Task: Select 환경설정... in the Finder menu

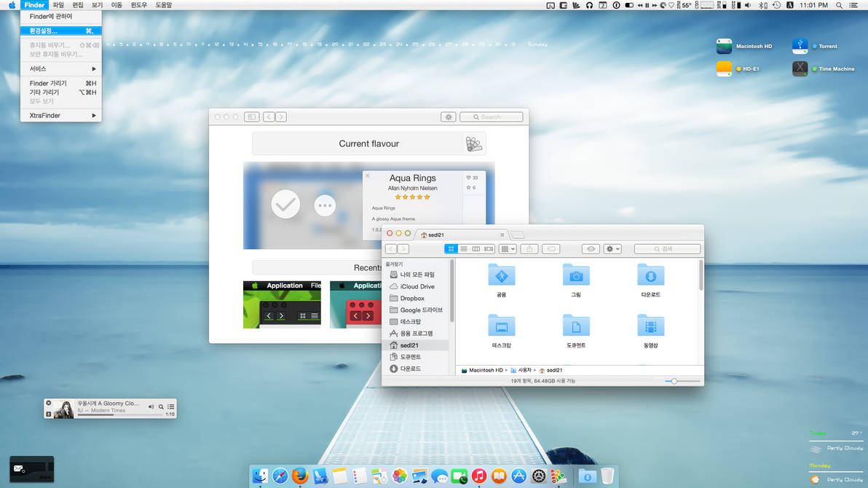Action: pyautogui.click(x=61, y=31)
